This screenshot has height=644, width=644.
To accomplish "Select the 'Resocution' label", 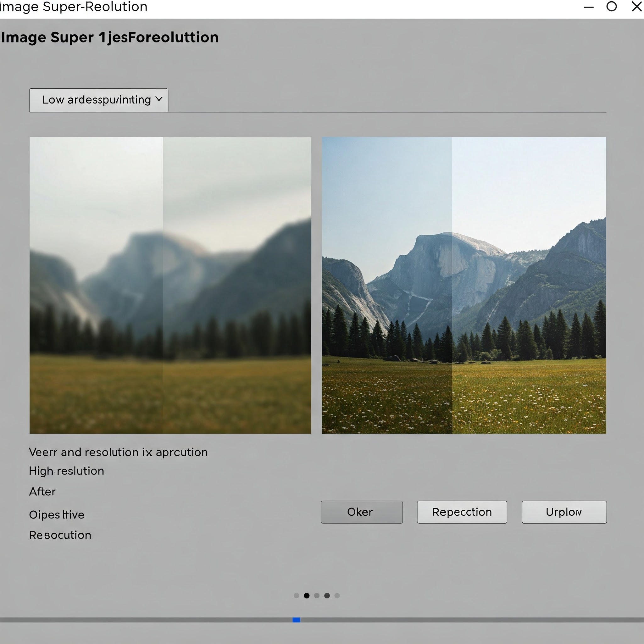I will 60,535.
